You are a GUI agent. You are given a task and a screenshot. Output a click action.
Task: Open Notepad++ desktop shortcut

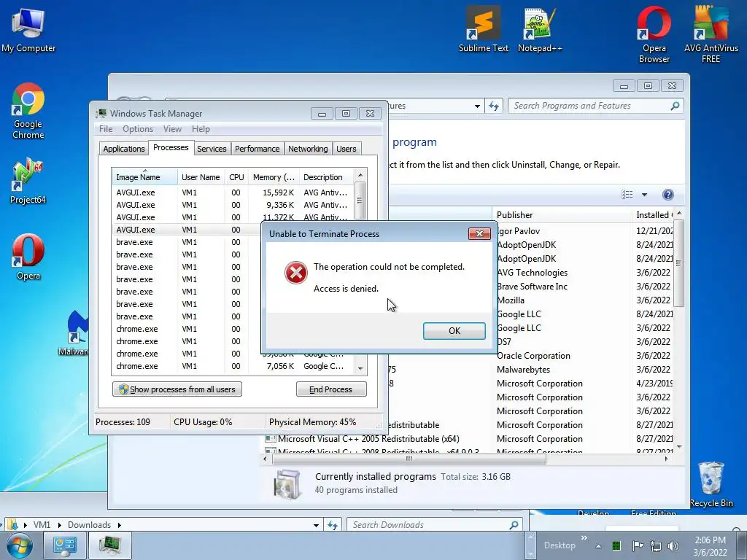pos(540,29)
